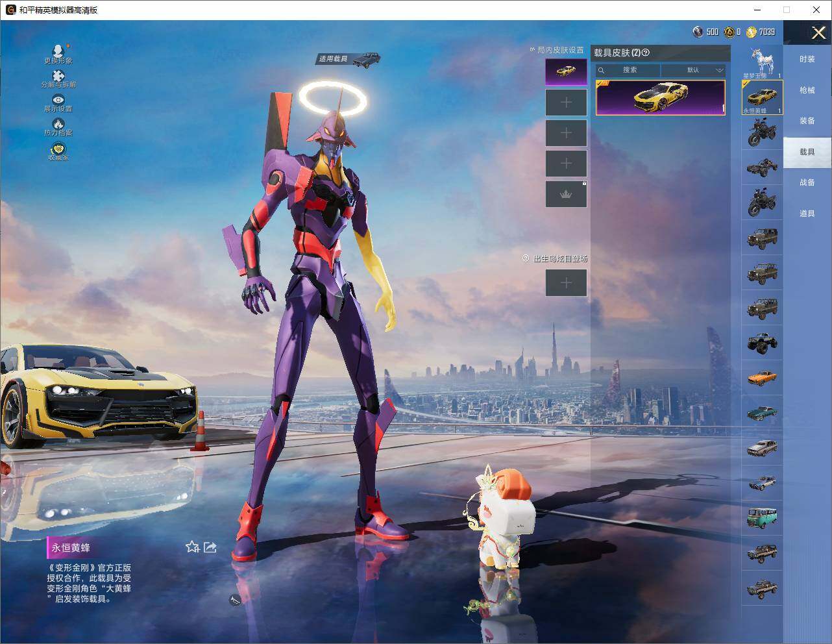
Task: Select the three-wheeled sidecar motorcycle vehicle
Action: (x=763, y=168)
